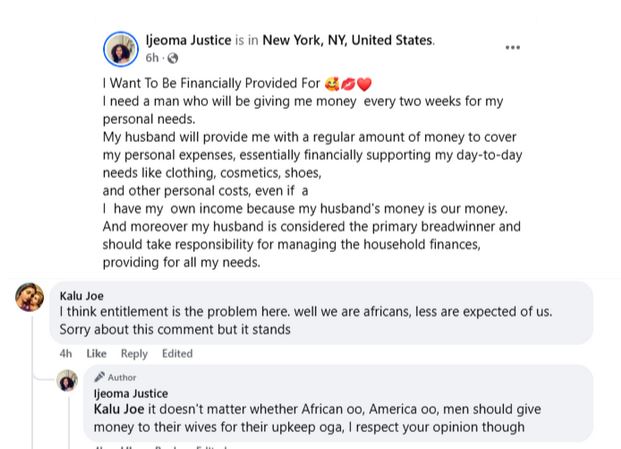This screenshot has height=449, width=621.
Task: Click the kiss lips emoji in the post title
Action: (348, 84)
